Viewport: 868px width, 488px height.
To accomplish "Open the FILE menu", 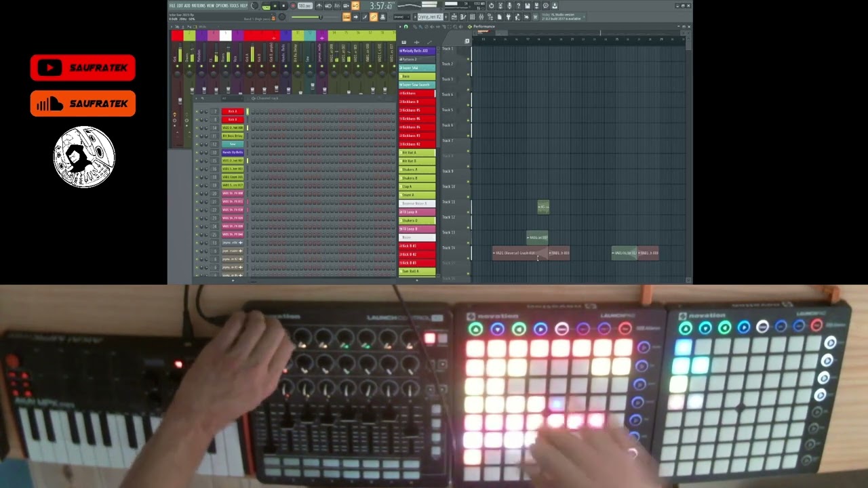I will (172, 6).
